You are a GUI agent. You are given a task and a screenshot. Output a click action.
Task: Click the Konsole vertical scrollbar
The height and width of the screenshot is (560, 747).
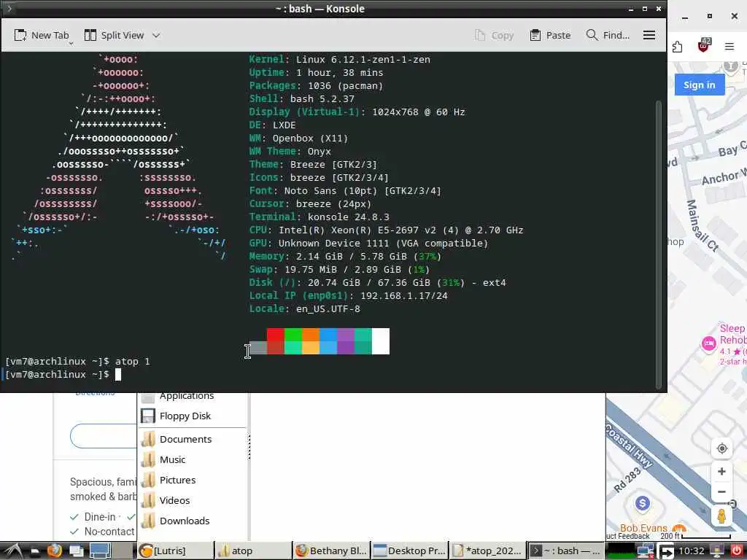659,244
